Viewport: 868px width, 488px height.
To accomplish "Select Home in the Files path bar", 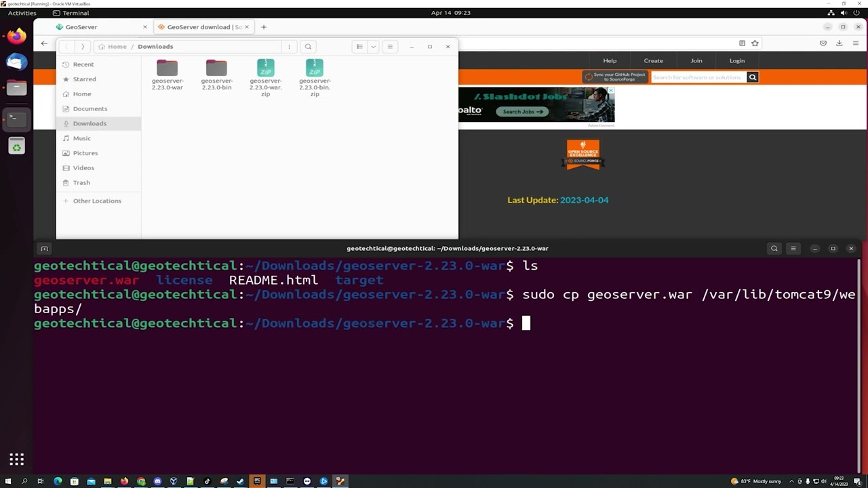I will pyautogui.click(x=112, y=47).
